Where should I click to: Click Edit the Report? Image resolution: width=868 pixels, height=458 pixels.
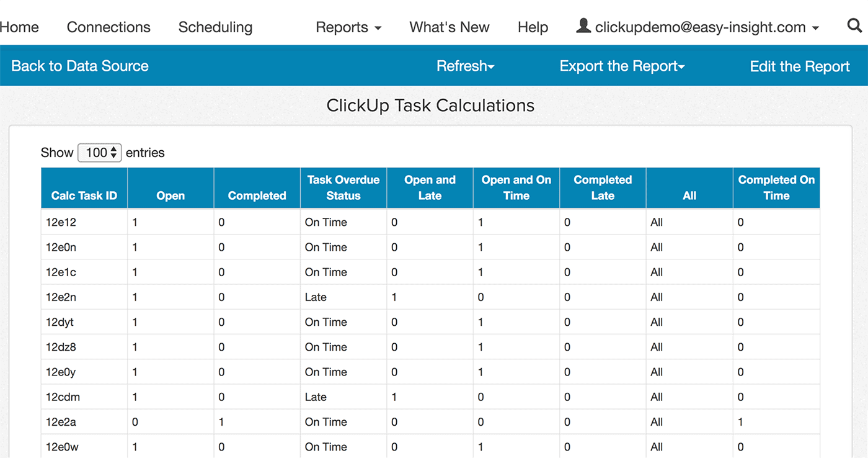800,66
